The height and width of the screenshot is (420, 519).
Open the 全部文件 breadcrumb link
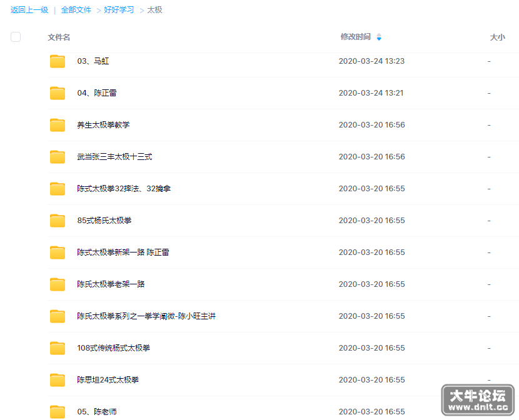76,10
